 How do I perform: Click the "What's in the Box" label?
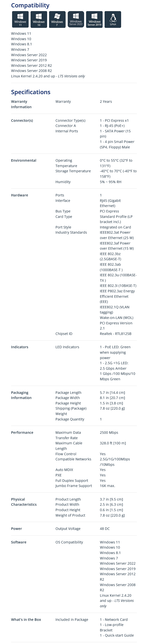(26, 620)
